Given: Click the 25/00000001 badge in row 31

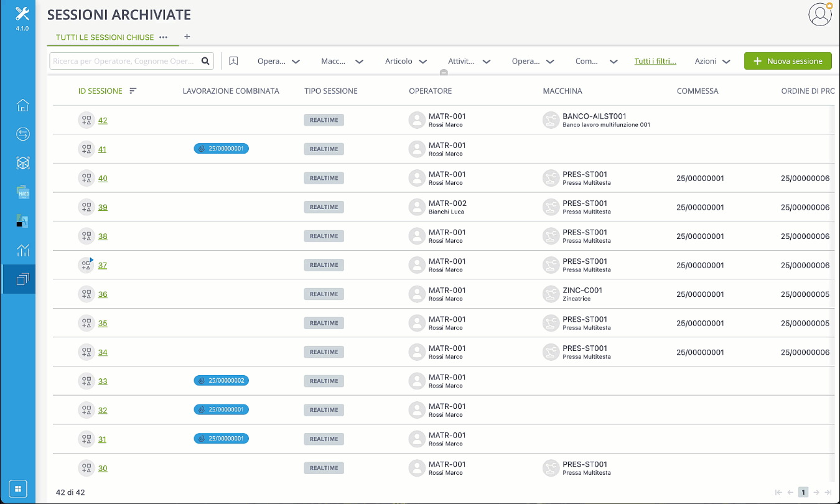Looking at the screenshot, I should point(222,439).
